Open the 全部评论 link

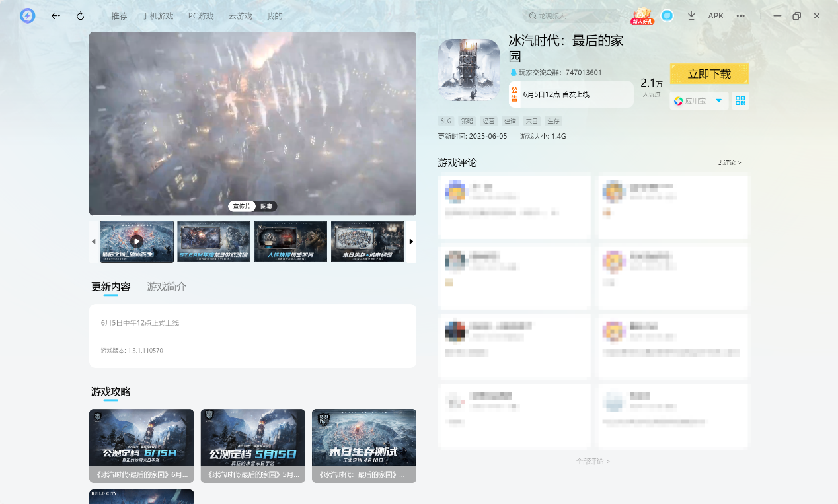pos(593,461)
